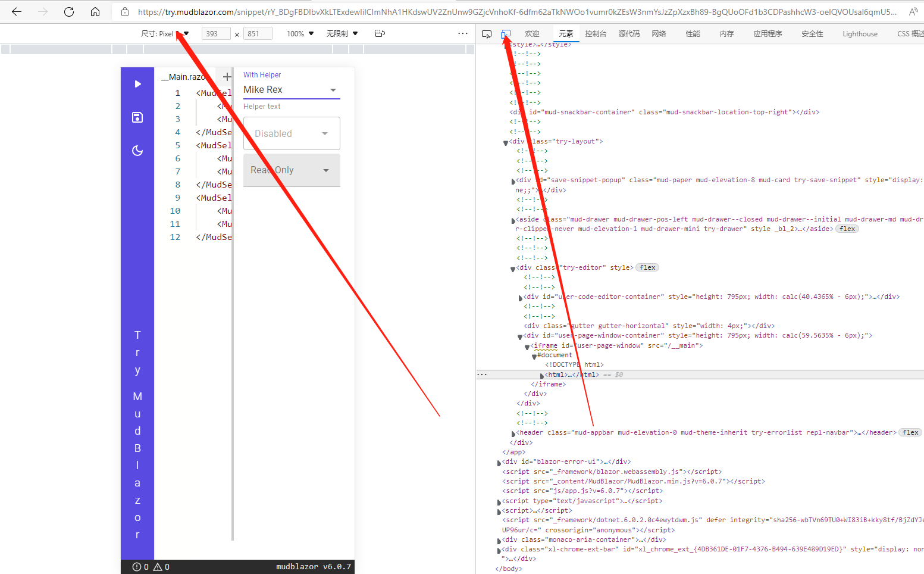Open the With Helper select showing Mike Rex

pyautogui.click(x=292, y=90)
